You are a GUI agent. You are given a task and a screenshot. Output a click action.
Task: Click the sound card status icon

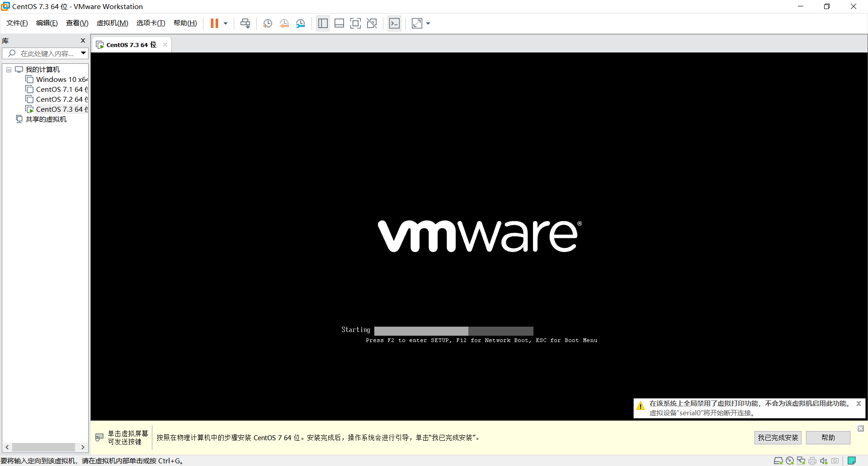[x=824, y=461]
